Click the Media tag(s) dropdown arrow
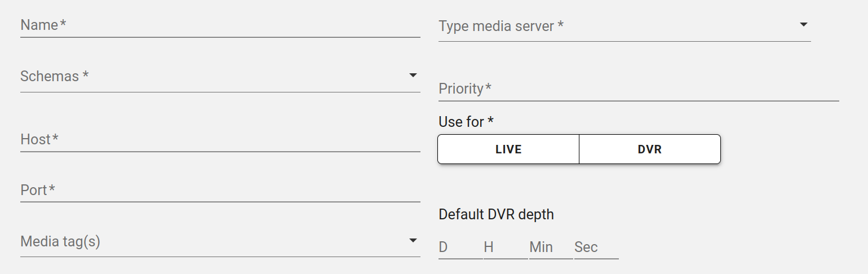This screenshot has width=868, height=274. coord(413,241)
